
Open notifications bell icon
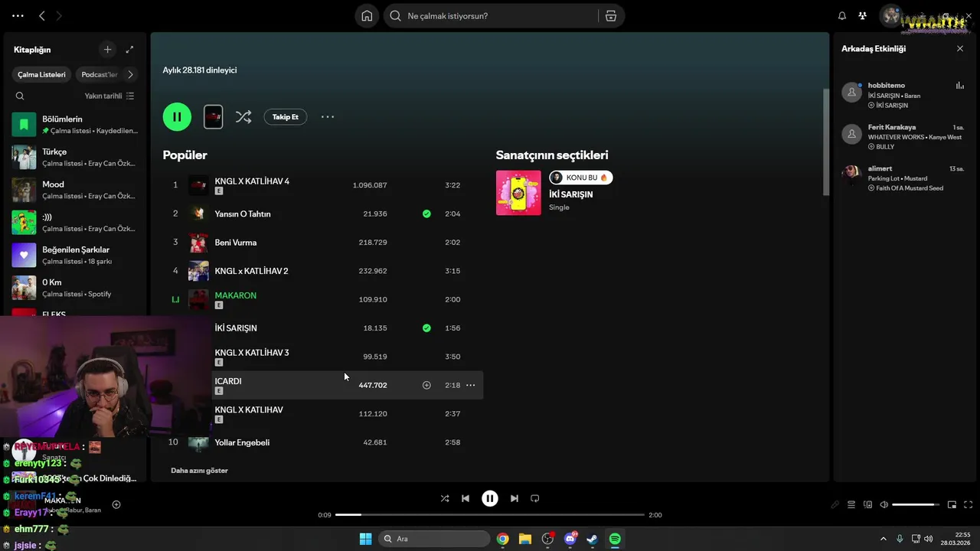[x=842, y=16]
